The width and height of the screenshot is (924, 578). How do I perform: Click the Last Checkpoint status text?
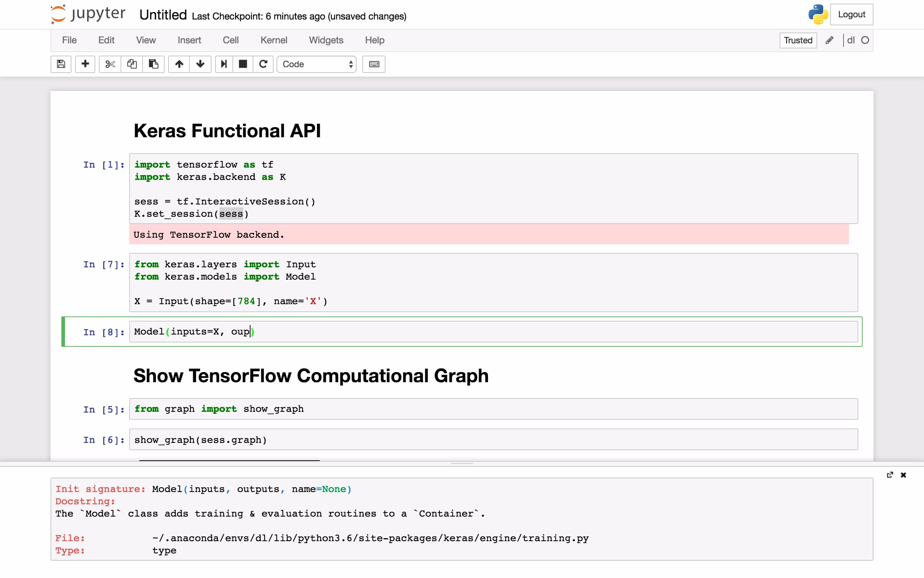click(299, 17)
